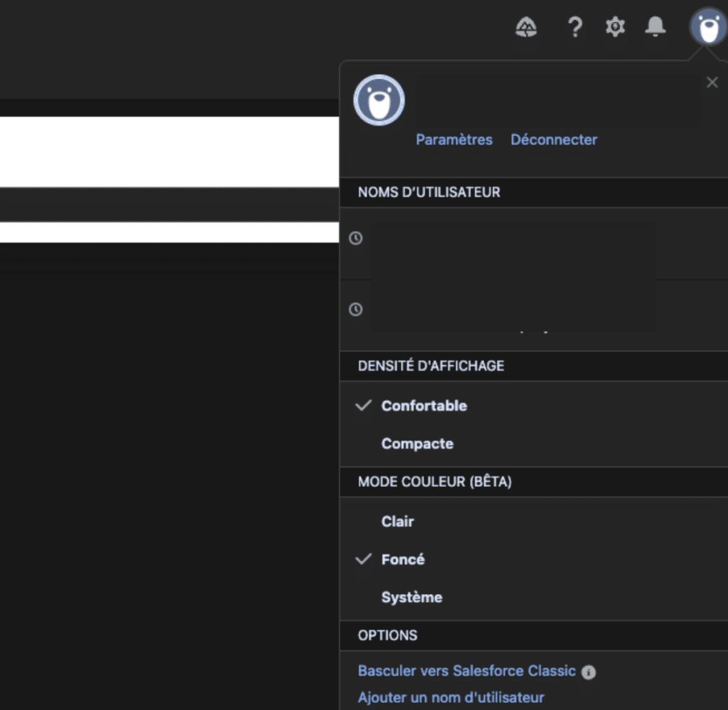This screenshot has height=710, width=728.
Task: Open the Trailhead guidance center icon
Action: coord(527,27)
